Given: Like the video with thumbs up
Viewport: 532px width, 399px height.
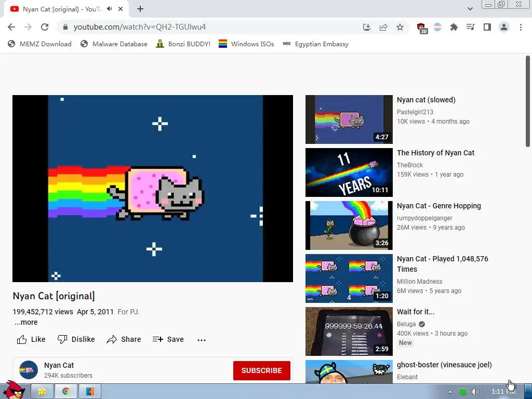Looking at the screenshot, I should point(31,339).
